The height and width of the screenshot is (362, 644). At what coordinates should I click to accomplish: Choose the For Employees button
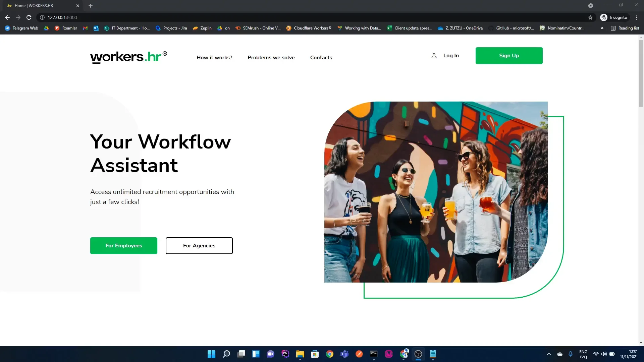coord(124,246)
